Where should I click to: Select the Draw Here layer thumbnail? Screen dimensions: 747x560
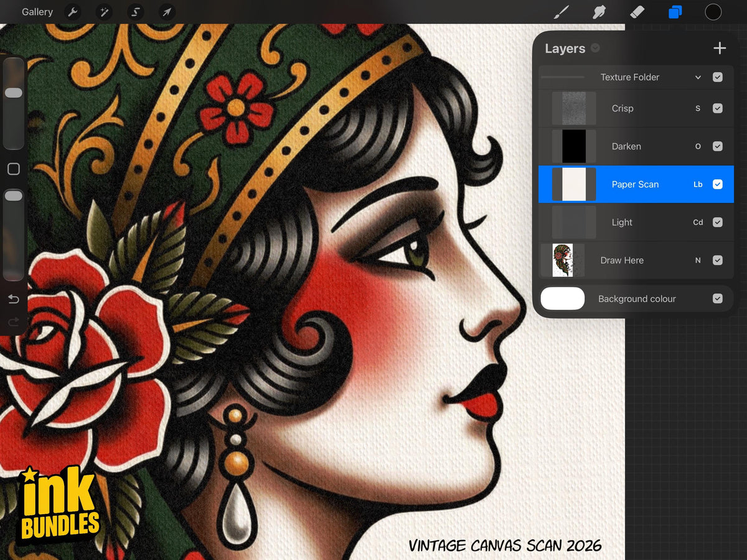pyautogui.click(x=563, y=260)
